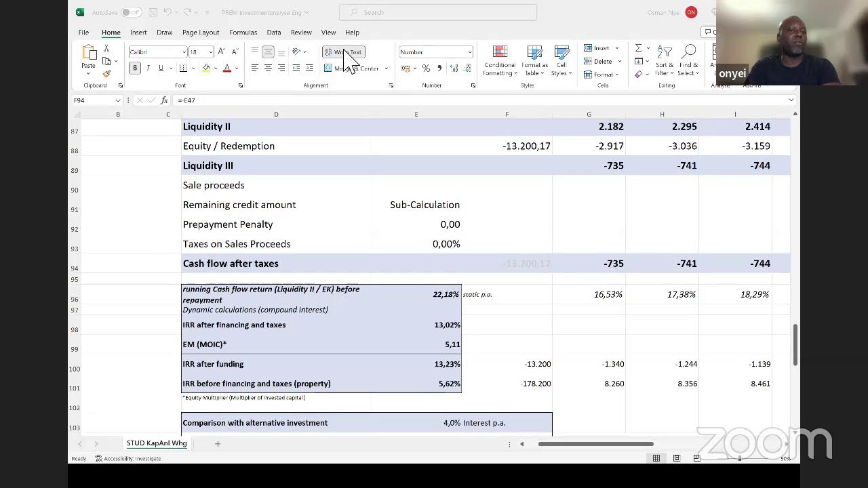Viewport: 868px width, 488px height.
Task: Click the AutoSum sigma icon
Action: pyautogui.click(x=638, y=48)
